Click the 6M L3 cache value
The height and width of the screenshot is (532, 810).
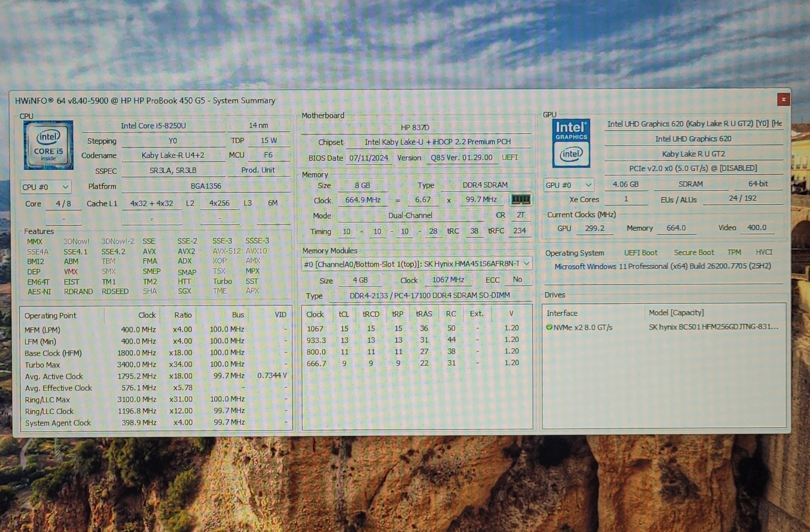(x=273, y=203)
